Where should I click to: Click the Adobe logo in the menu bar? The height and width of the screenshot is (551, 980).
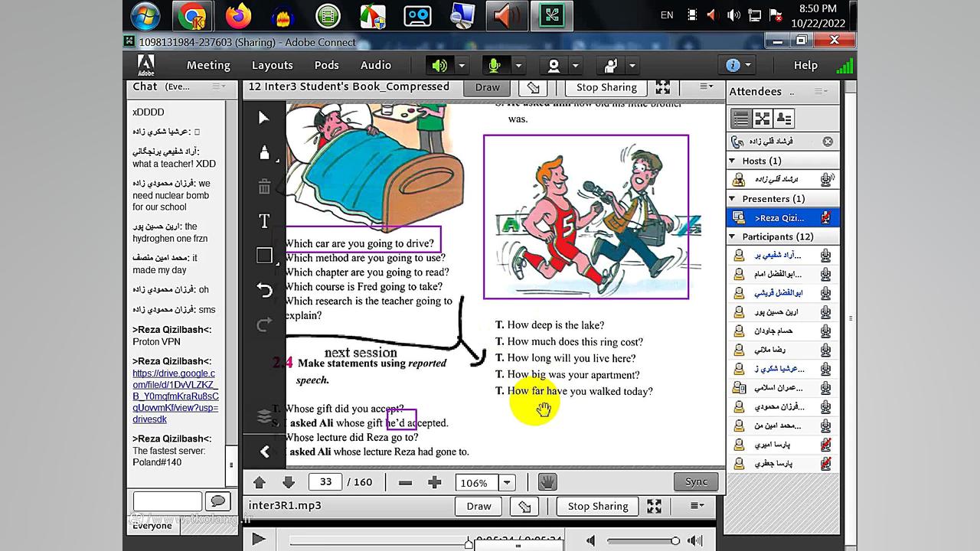coord(145,65)
